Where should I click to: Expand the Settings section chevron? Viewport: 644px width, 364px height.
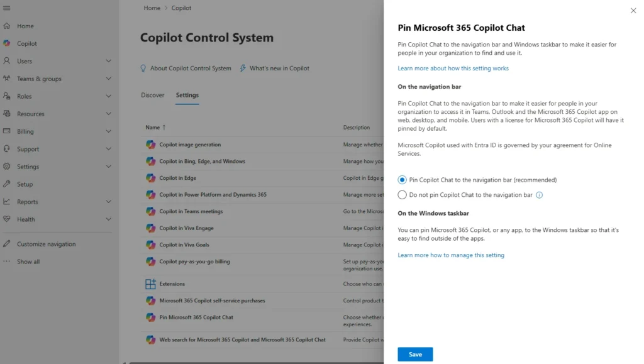coord(108,166)
